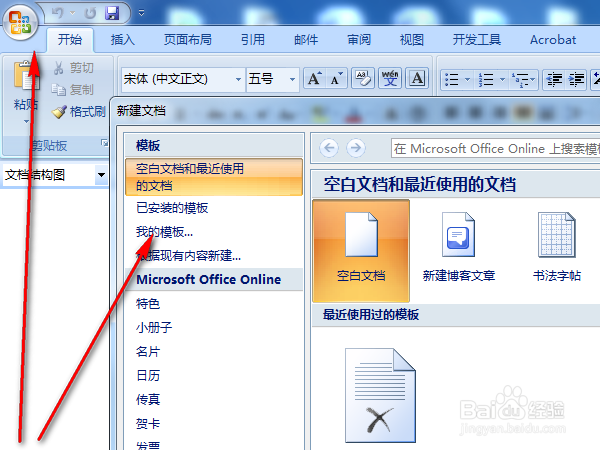The height and width of the screenshot is (450, 600).
Task: Shrink font size with small A icon
Action: tap(336, 78)
